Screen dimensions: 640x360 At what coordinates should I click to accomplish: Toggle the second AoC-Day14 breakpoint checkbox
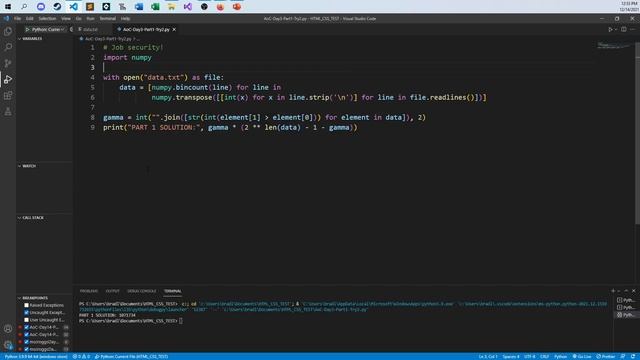27,335
